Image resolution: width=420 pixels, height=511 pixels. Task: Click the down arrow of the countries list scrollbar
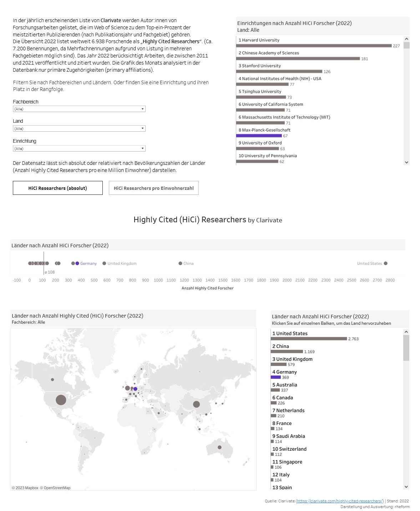pos(406,487)
